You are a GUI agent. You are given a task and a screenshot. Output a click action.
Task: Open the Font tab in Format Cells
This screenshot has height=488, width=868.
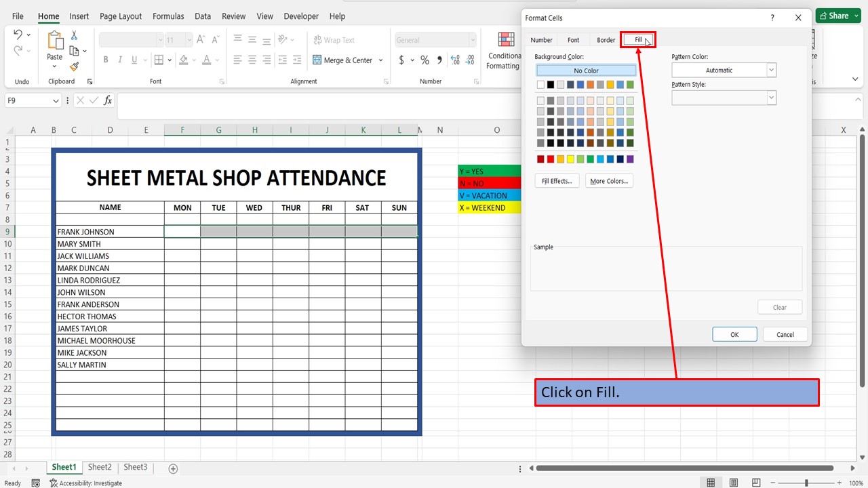(x=573, y=40)
